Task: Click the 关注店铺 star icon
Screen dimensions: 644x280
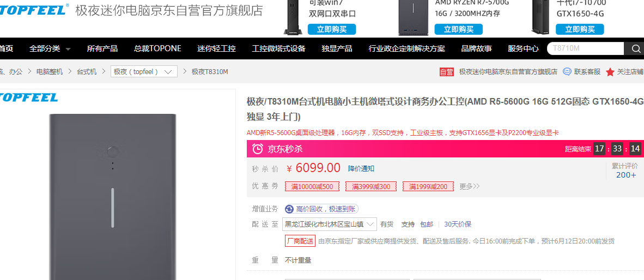Action: (610, 72)
